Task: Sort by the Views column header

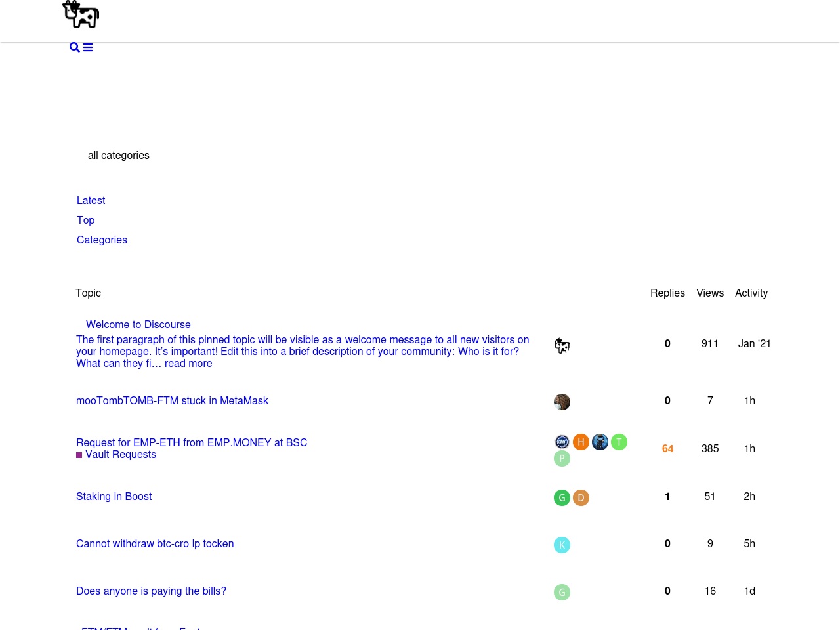Action: coord(710,293)
